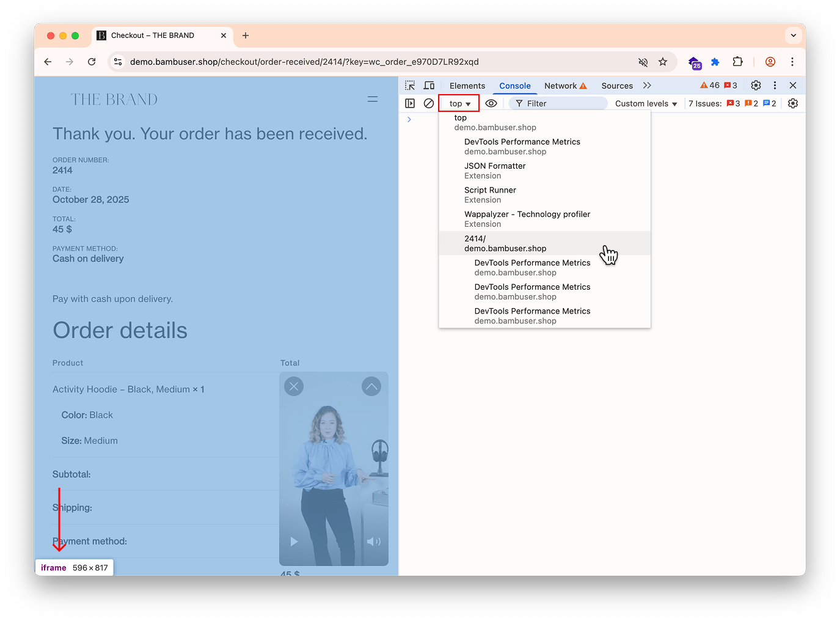Screen dimensions: 840x621
Task: Collapse the video widget with the up chevron
Action: pyautogui.click(x=371, y=386)
